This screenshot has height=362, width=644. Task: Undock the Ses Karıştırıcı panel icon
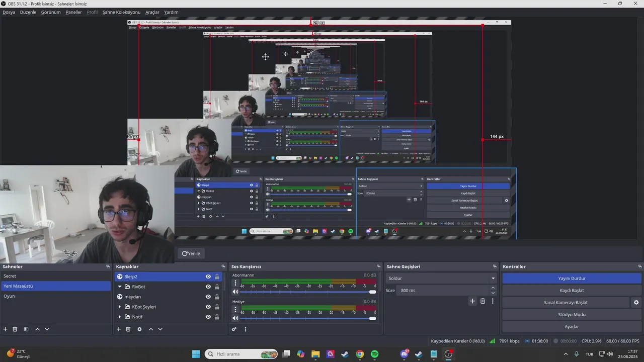(378, 266)
